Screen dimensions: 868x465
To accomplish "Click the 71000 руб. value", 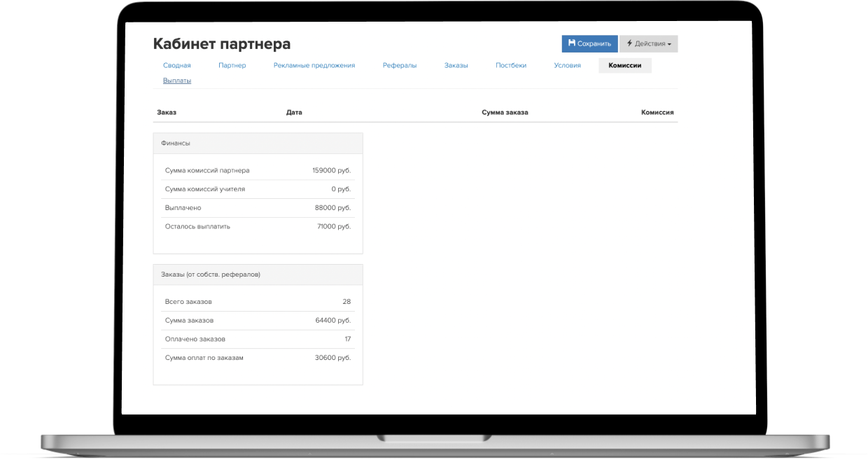I will [x=334, y=226].
